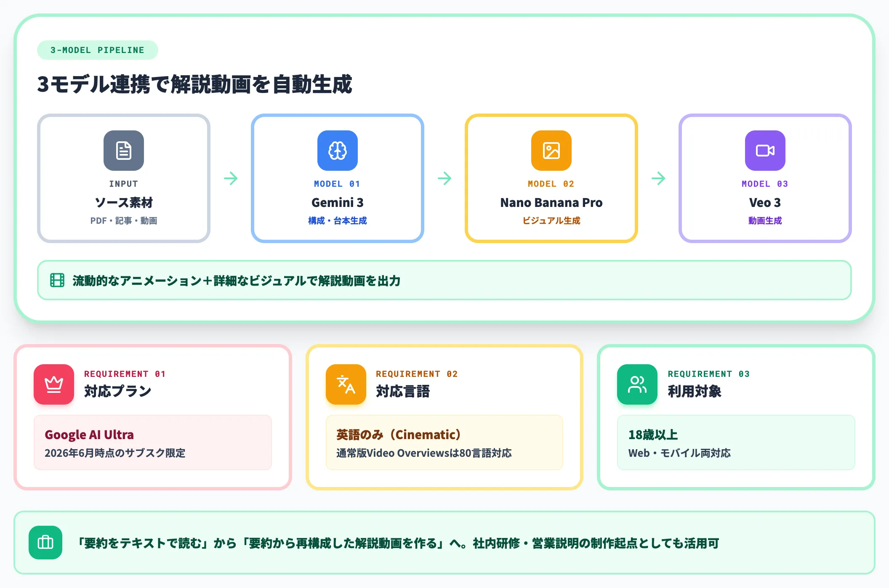Viewport: 889px width, 588px height.
Task: Click the 流動的なアニメーション banner text
Action: (236, 281)
